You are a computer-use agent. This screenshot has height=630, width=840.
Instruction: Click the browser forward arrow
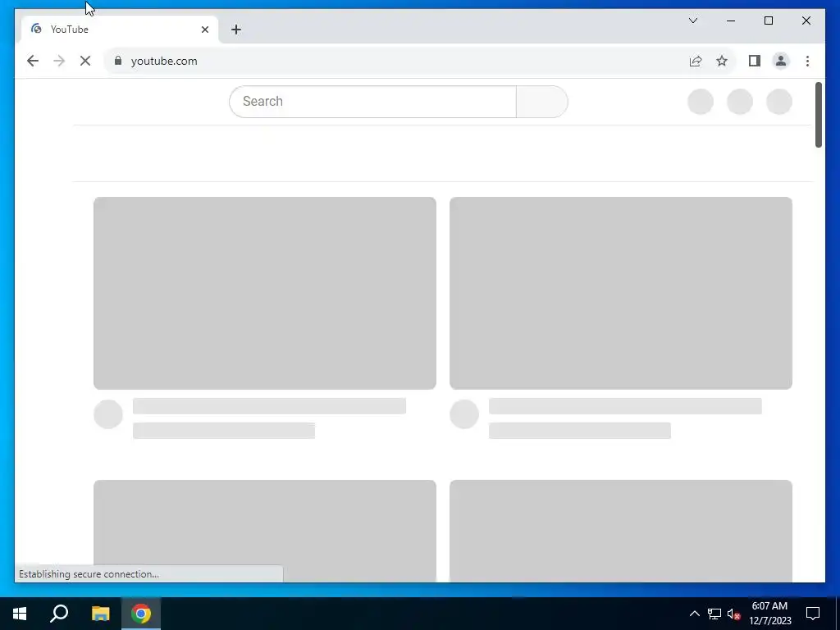point(59,61)
